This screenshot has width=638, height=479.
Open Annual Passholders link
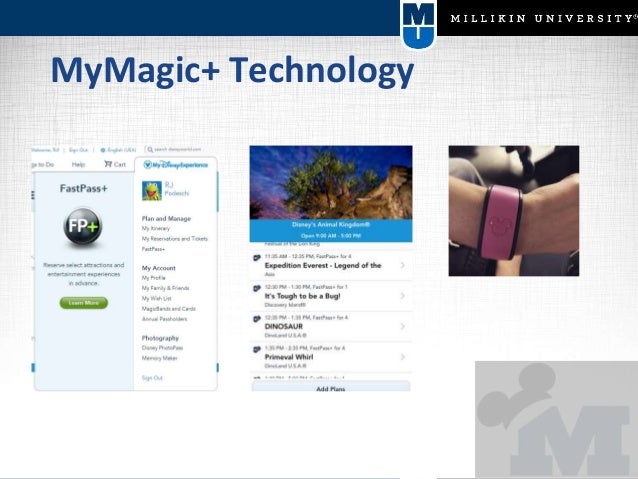(164, 319)
